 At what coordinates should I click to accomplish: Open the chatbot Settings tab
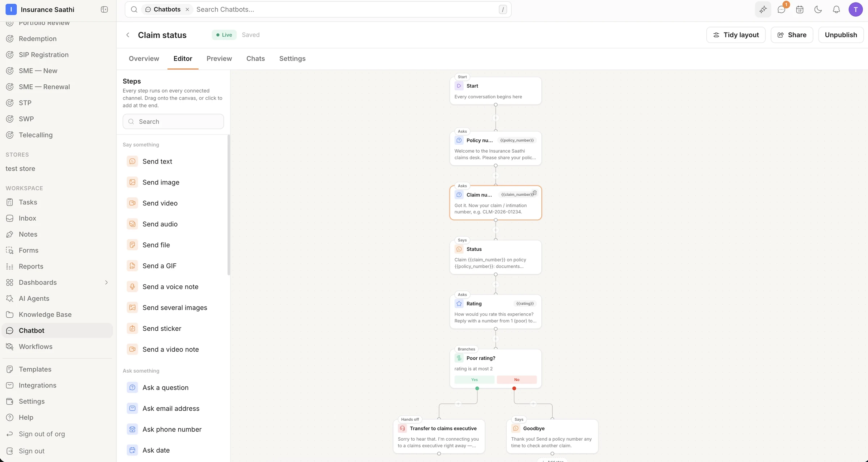tap(292, 59)
